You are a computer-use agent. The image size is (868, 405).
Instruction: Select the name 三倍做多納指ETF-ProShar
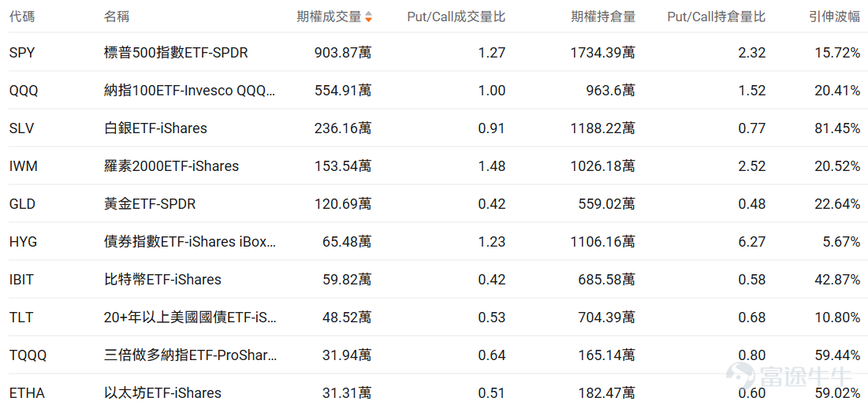(191, 355)
